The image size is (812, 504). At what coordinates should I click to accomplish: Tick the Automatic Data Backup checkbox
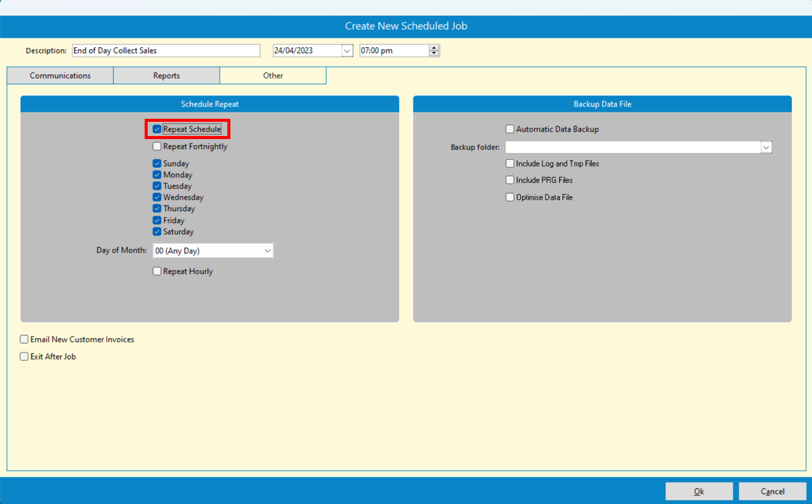[x=510, y=129]
